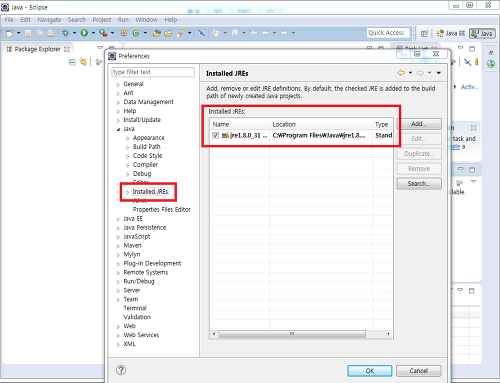Click the Open Task folder icon
500x383 pixels.
pyautogui.click(x=168, y=33)
